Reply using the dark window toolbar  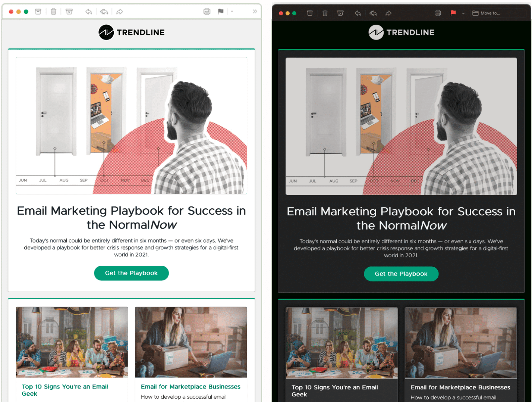point(358,13)
